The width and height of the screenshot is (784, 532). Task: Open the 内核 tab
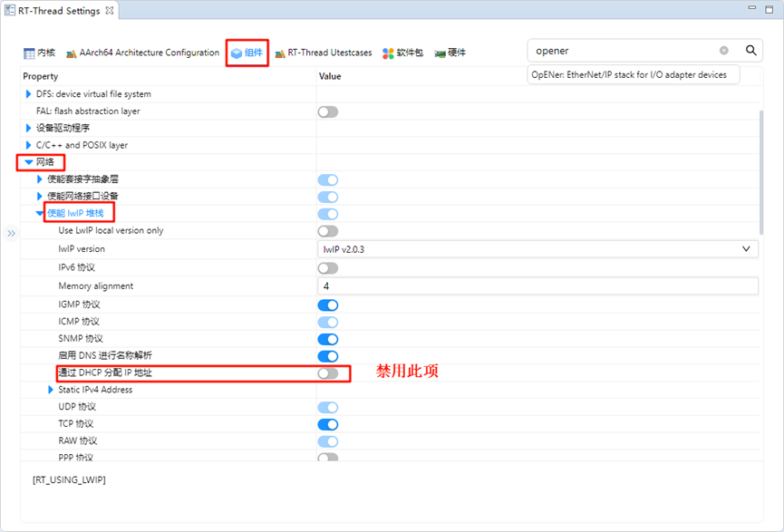[40, 53]
